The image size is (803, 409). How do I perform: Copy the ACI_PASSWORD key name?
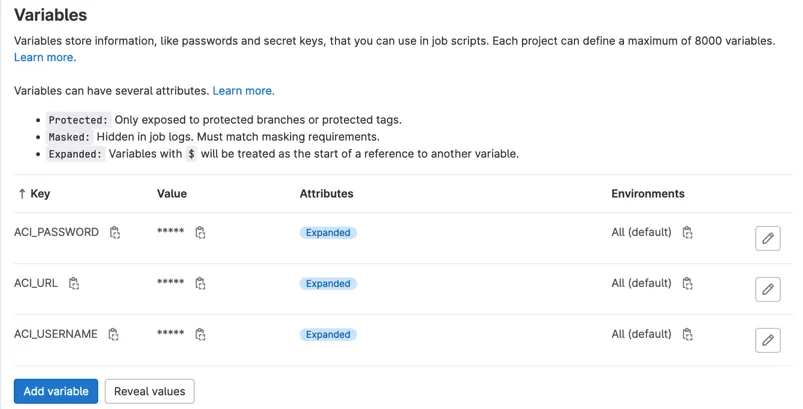point(115,232)
